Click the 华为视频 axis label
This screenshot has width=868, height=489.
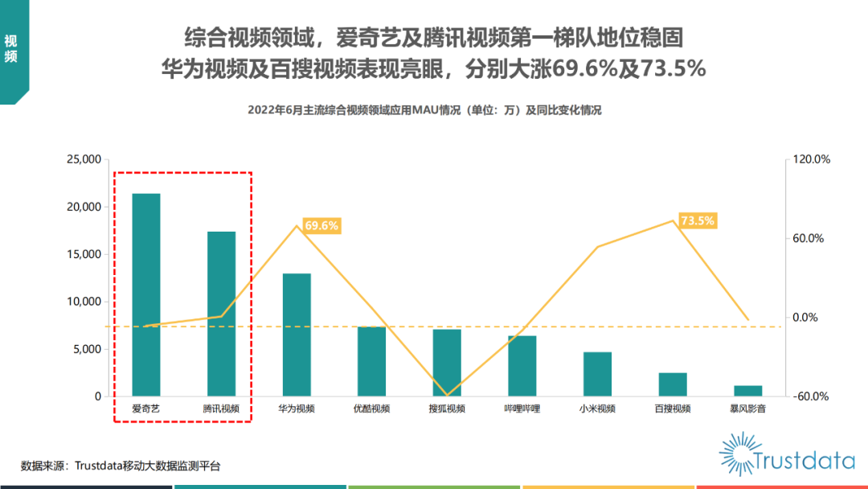[297, 409]
